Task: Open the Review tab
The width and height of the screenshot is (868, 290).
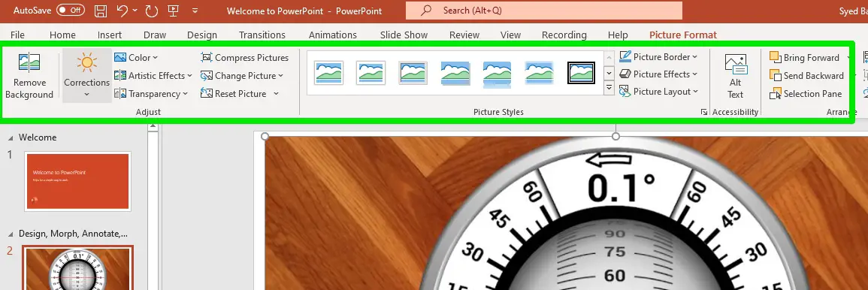Action: tap(464, 35)
